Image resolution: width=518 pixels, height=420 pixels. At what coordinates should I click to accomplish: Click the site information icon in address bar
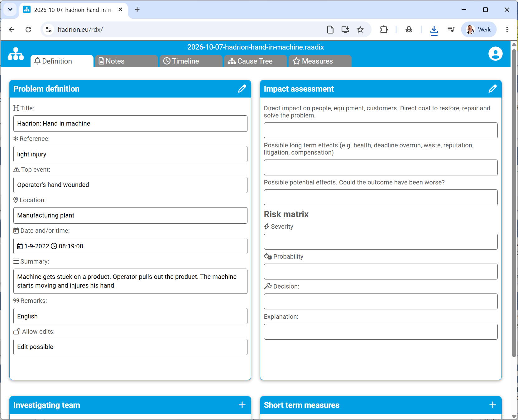pos(49,30)
